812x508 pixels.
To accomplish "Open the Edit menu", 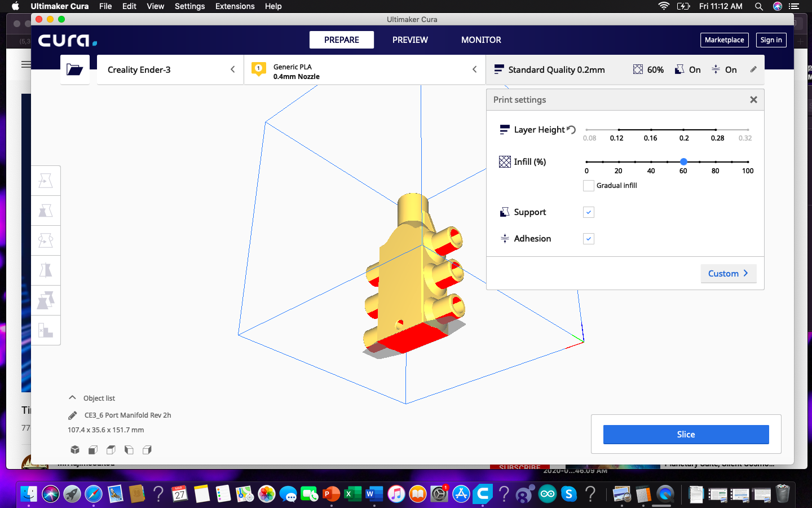I will (129, 6).
